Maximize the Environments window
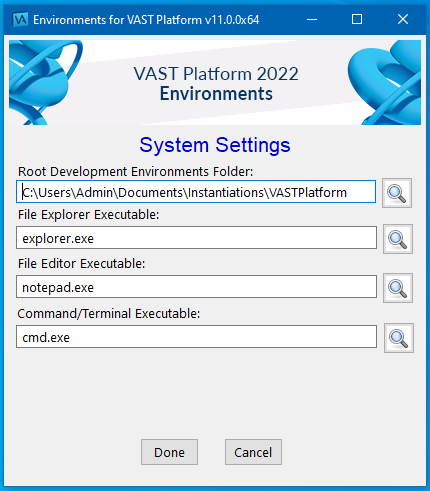 [x=357, y=19]
